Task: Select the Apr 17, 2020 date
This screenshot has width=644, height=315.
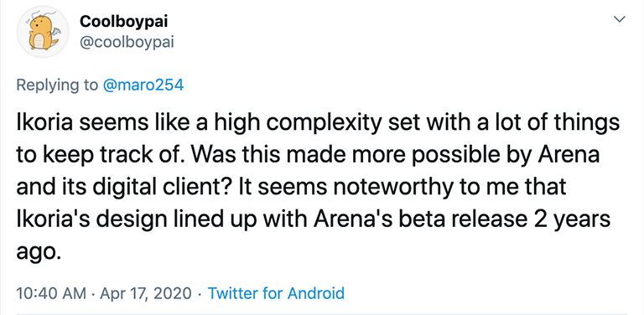Action: [x=146, y=293]
